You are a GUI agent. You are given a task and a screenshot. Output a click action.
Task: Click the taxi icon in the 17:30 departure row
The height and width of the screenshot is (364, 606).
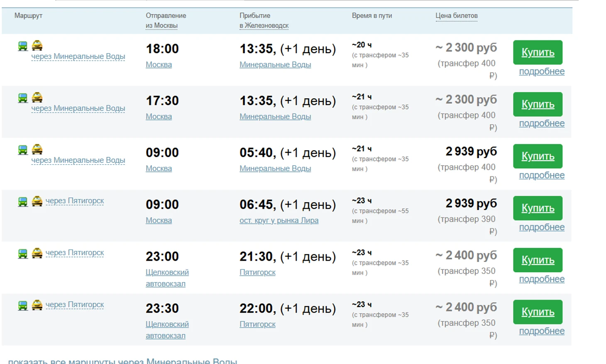point(37,97)
